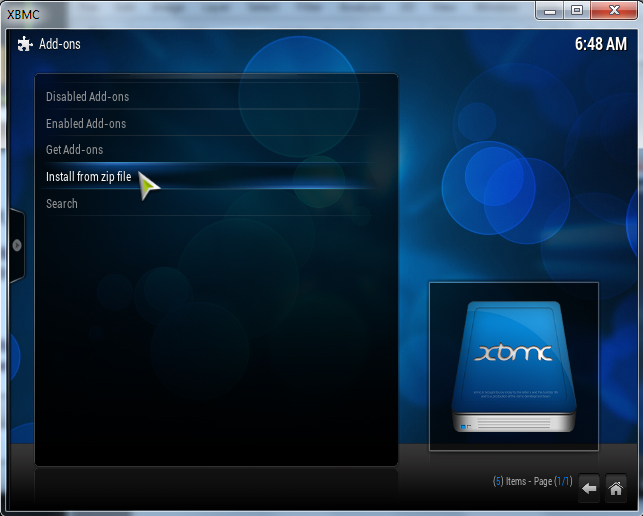Minimize the XBMC window
643x516 pixels.
click(550, 11)
